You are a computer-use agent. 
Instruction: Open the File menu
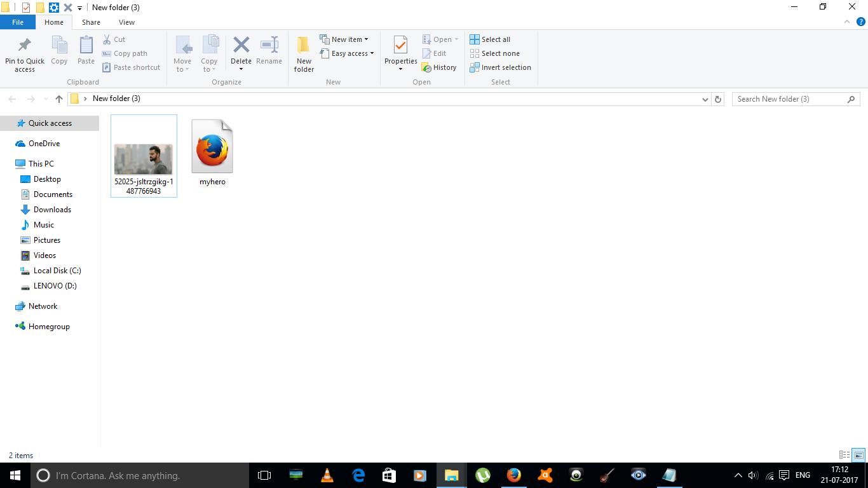(x=18, y=22)
